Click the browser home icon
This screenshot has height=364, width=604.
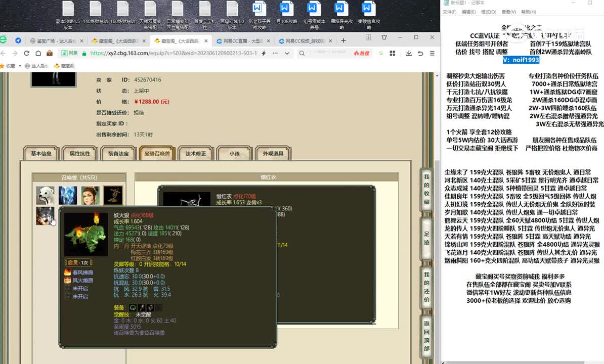[37, 53]
